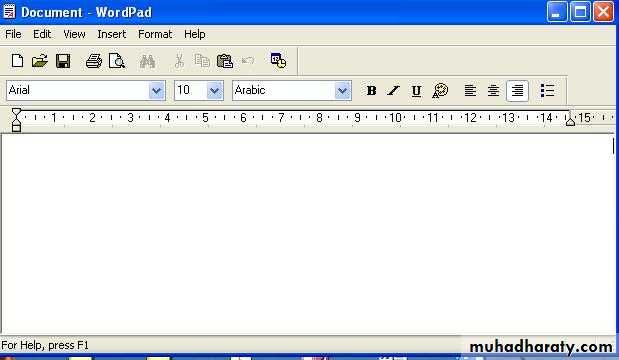Open the text Color palette button

click(440, 90)
